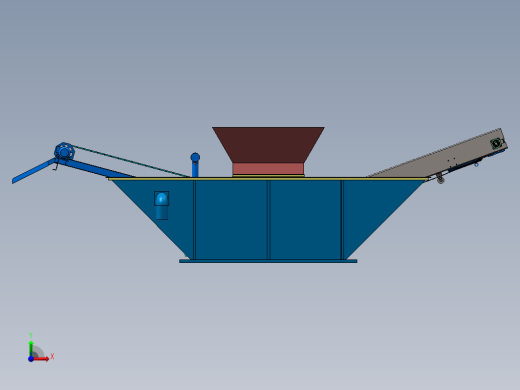The height and width of the screenshot is (390, 520).
Task: Click the red X axis of the triad
Action: click(x=41, y=359)
